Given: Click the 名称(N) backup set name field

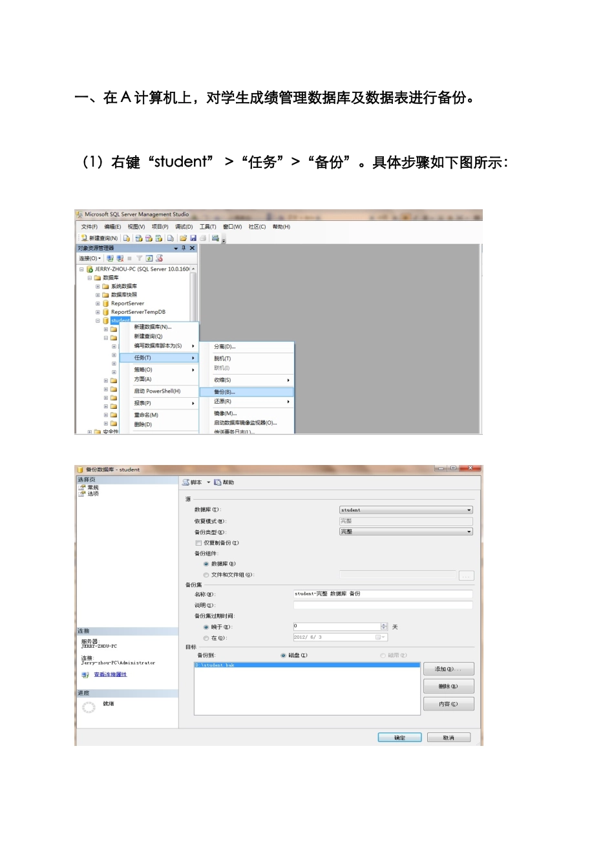Looking at the screenshot, I should coord(383,594).
